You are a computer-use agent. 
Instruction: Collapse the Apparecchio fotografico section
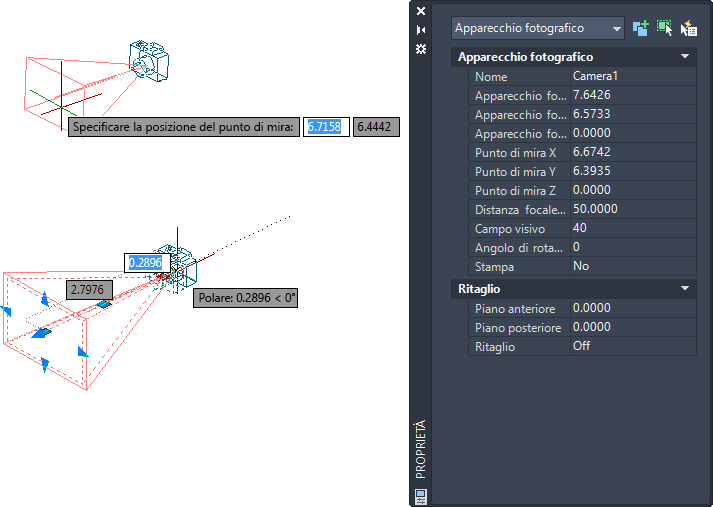685,57
